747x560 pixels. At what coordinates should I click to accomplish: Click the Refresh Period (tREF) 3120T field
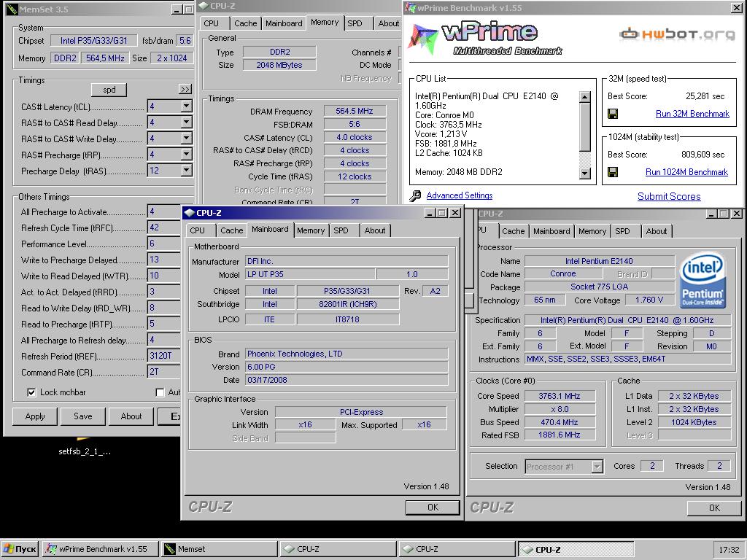(163, 356)
